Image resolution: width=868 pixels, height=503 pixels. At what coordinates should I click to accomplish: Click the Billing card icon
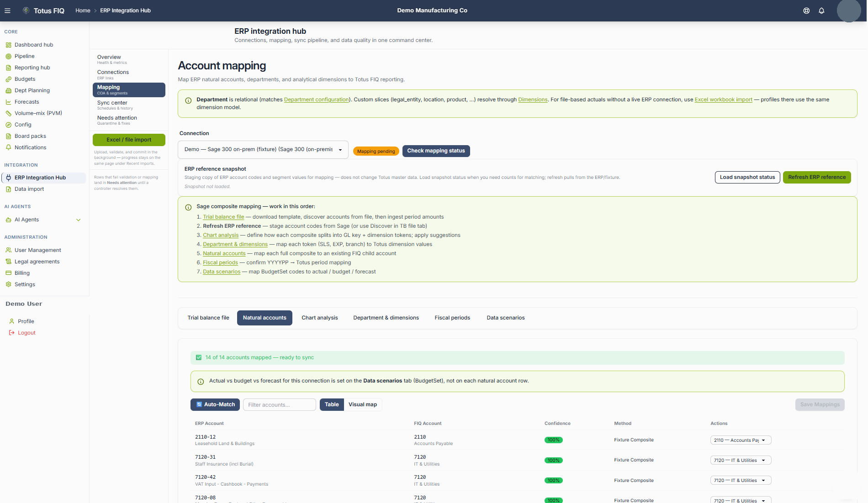(x=8, y=273)
